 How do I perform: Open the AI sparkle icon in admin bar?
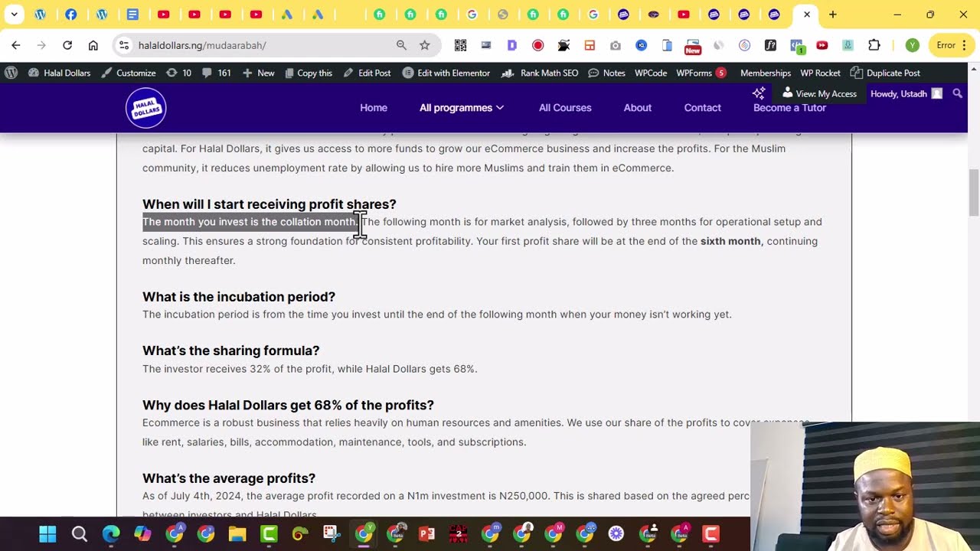[x=759, y=93]
